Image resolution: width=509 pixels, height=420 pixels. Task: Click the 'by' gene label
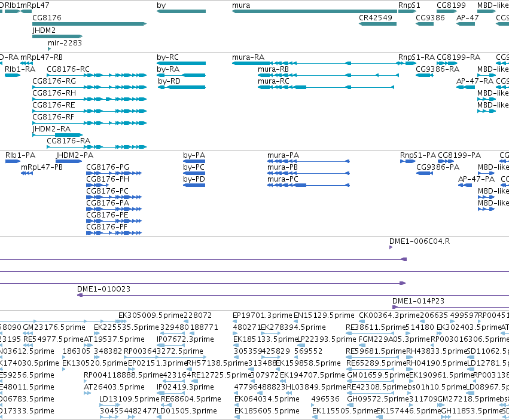coord(161,5)
